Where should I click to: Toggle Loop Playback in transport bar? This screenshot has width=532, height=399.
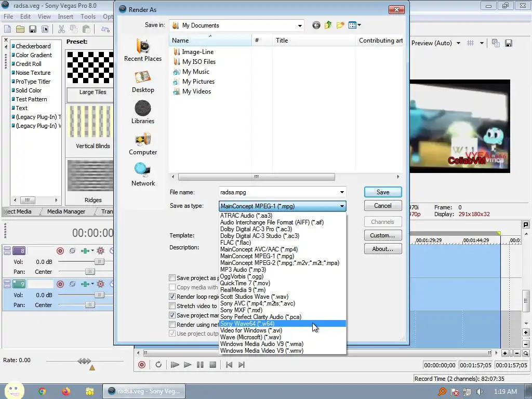click(158, 365)
